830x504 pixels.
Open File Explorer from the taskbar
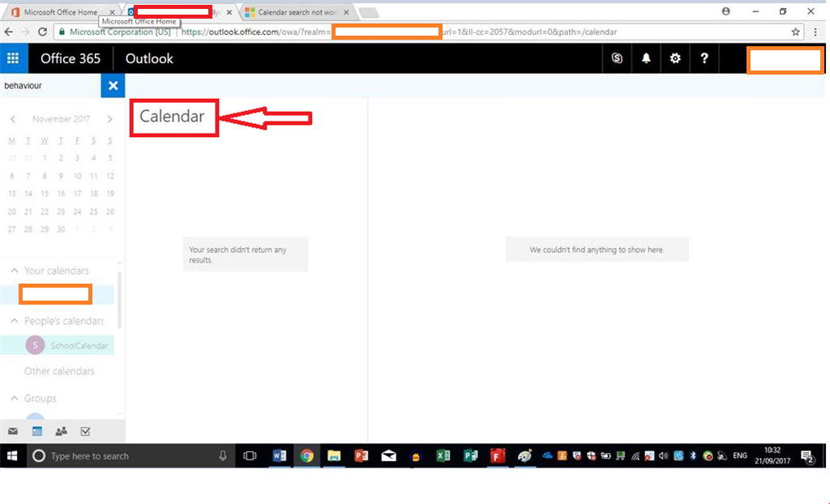click(334, 456)
